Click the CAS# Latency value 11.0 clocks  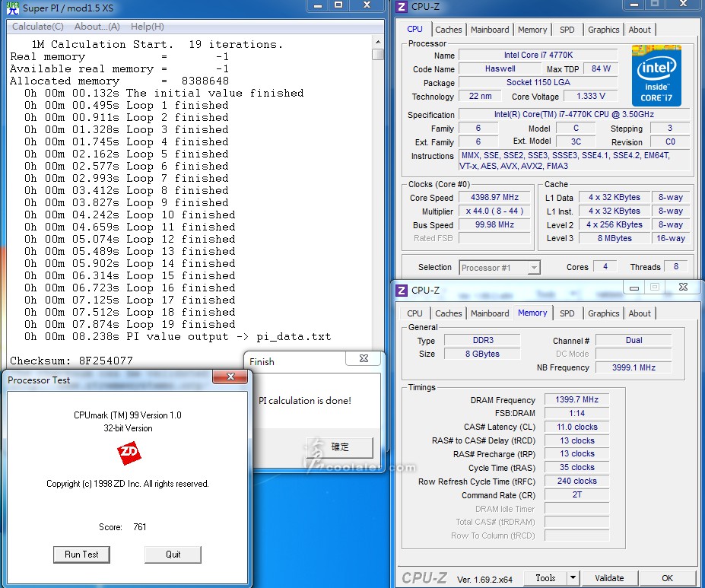click(576, 427)
